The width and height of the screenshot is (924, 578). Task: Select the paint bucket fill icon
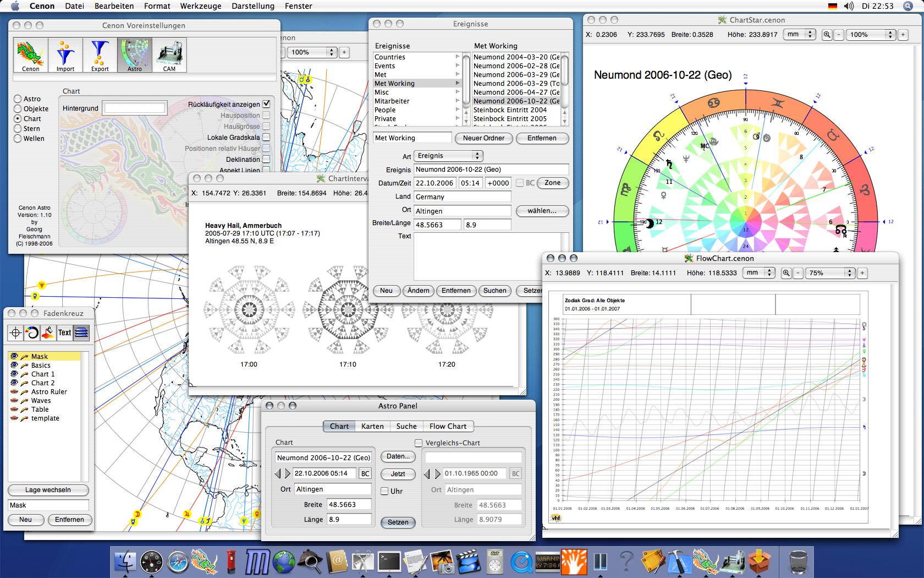[x=48, y=332]
